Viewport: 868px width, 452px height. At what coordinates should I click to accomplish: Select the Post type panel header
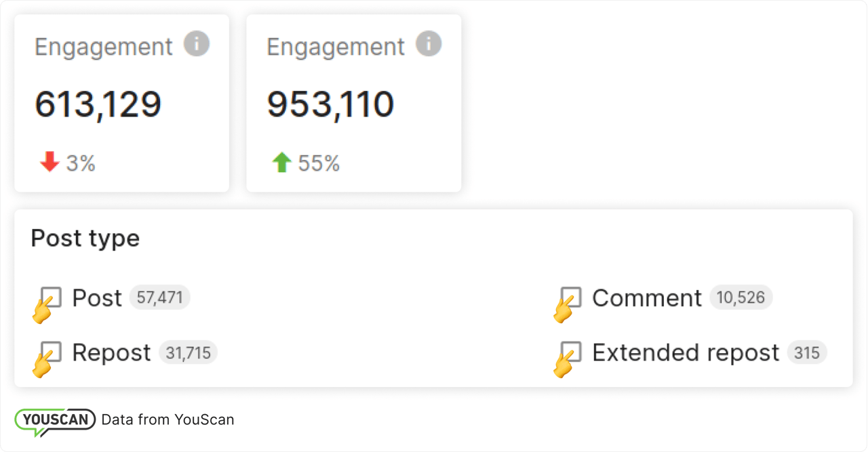pos(85,238)
